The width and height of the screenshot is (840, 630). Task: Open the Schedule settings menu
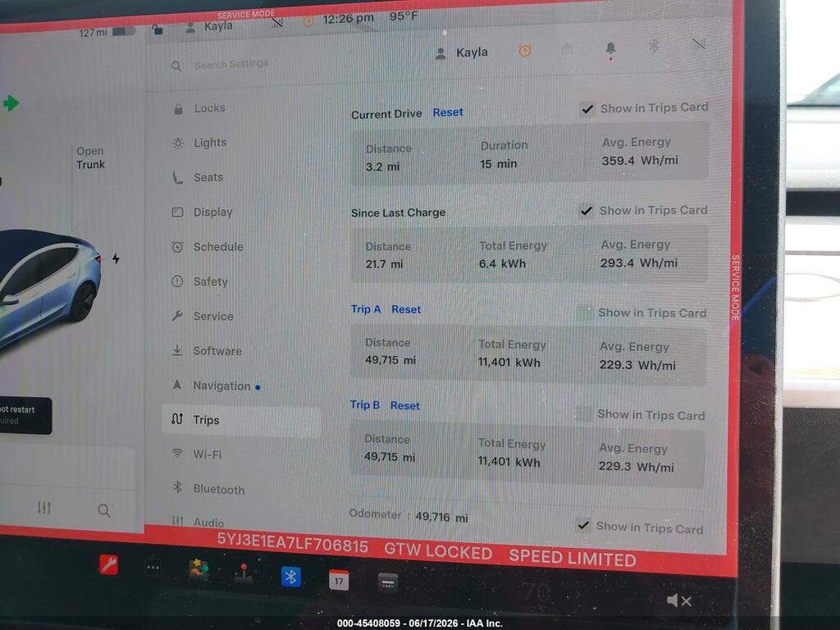pos(218,247)
